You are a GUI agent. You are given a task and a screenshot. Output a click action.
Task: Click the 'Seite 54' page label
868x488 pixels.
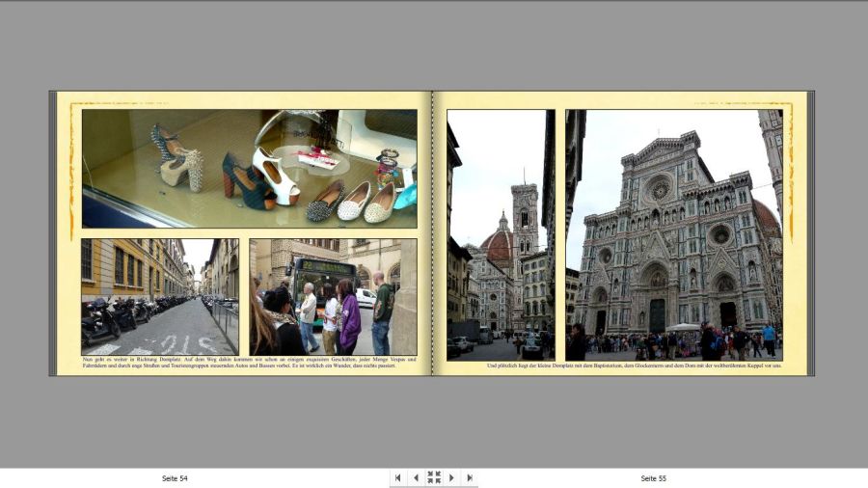point(175,478)
